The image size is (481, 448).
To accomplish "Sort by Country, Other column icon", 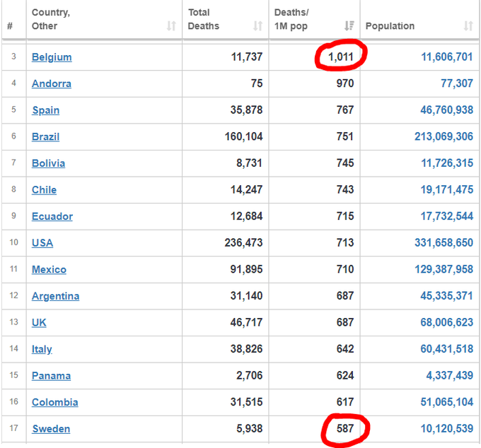I will point(171,26).
